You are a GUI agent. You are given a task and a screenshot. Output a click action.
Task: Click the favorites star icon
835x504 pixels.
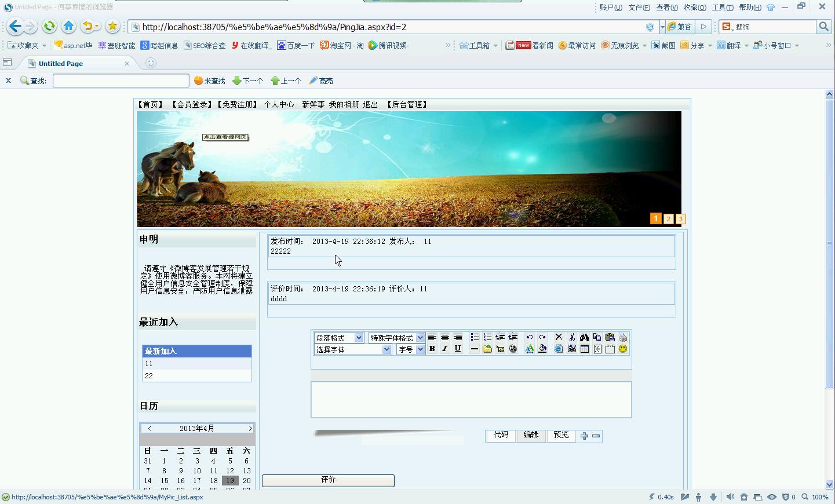click(x=112, y=26)
